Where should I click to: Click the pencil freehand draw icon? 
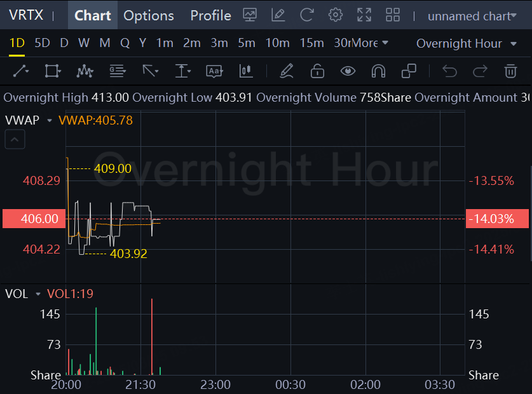coord(286,71)
